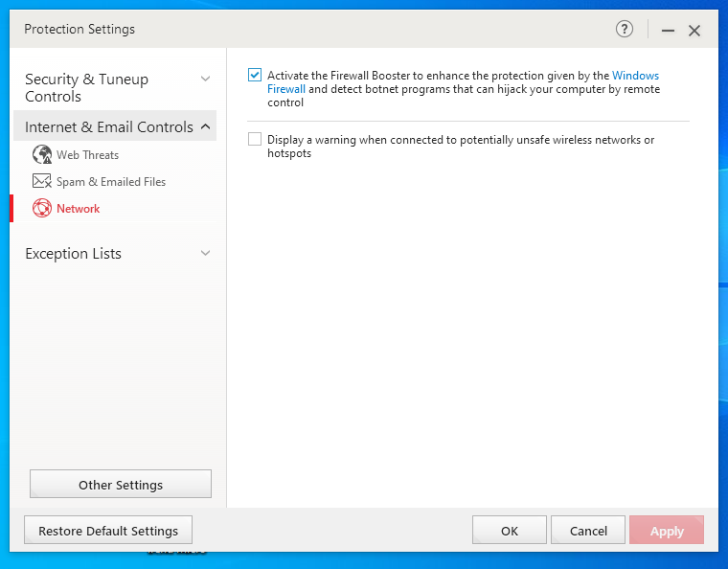This screenshot has height=569, width=728.
Task: Uncheck the Firewall Booster checkbox
Action: click(x=255, y=75)
